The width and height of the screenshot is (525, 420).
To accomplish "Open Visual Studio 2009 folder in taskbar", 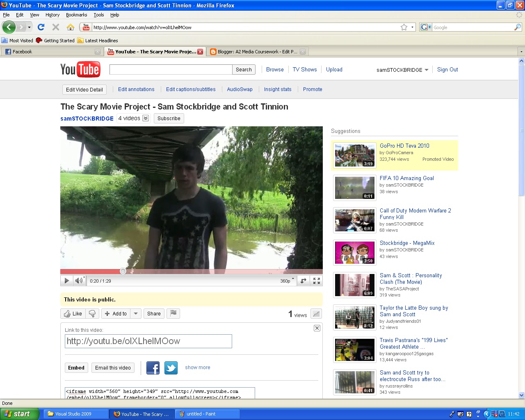I will (x=76, y=414).
